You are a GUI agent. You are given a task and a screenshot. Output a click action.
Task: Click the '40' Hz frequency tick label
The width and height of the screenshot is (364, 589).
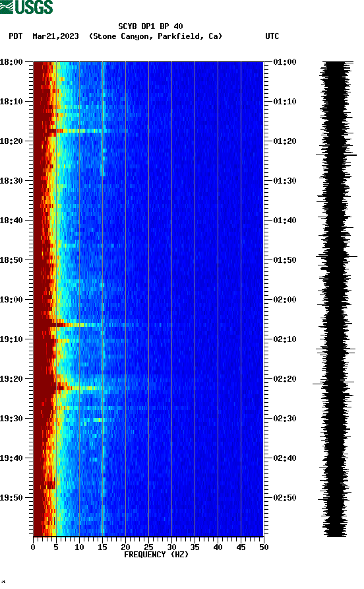pyautogui.click(x=218, y=547)
